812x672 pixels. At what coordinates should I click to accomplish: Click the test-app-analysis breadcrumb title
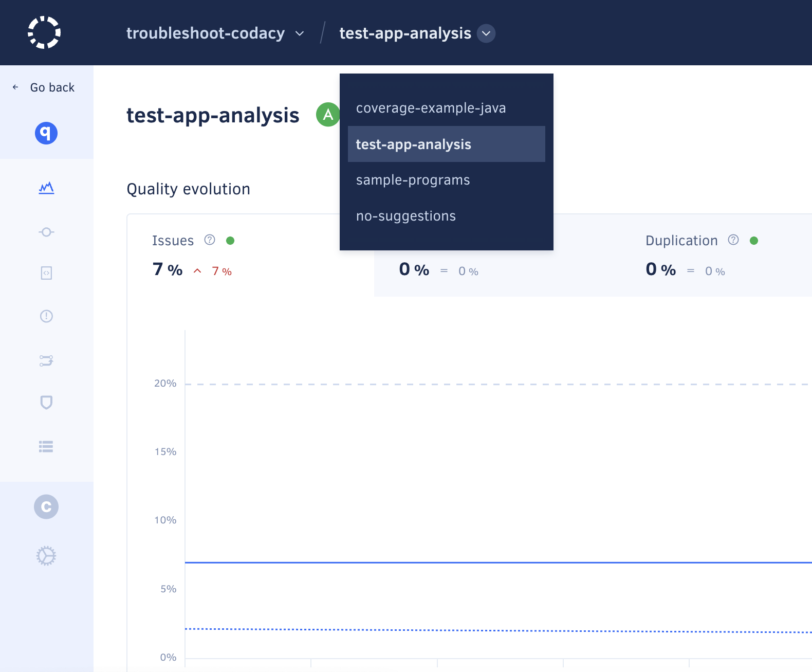405,33
